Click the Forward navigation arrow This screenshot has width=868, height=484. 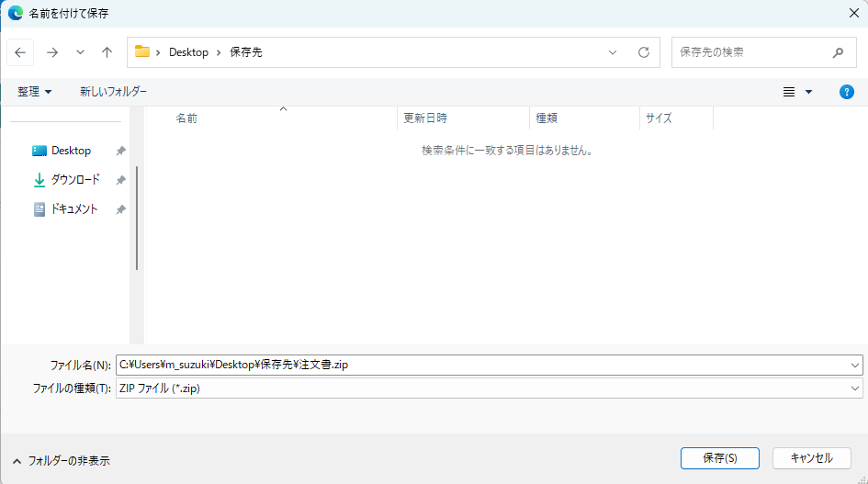click(51, 52)
